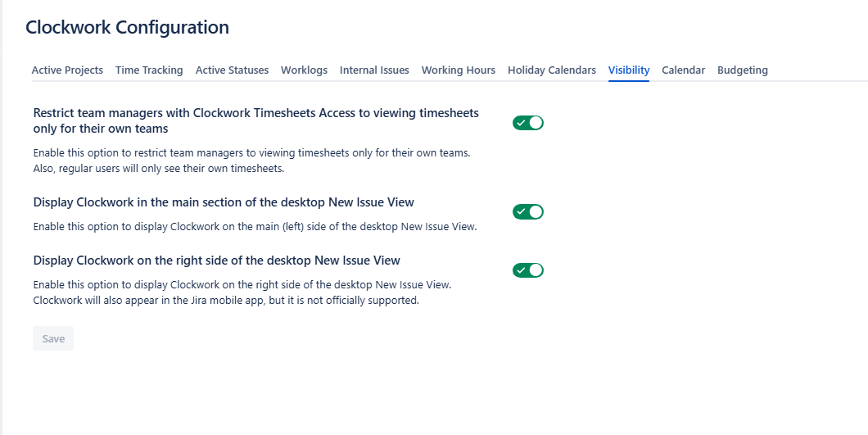Click text 'Also, regular users will only see'

click(x=158, y=169)
